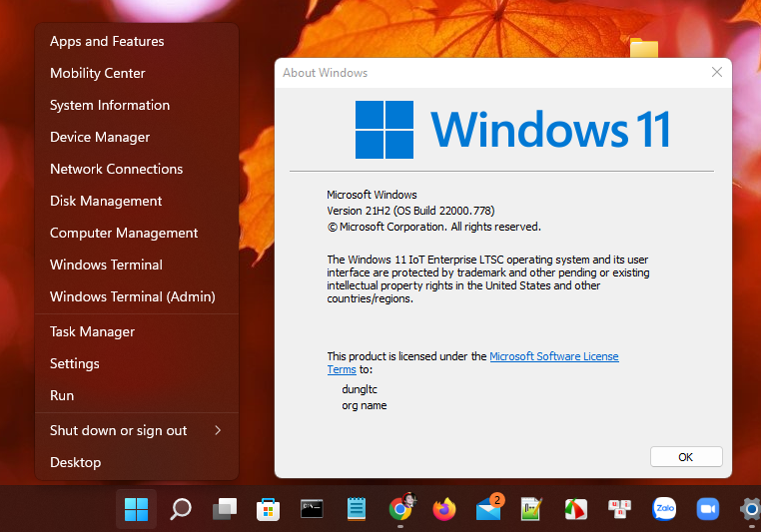Open Disk Management from the menu
The image size is (761, 532).
click(137, 202)
